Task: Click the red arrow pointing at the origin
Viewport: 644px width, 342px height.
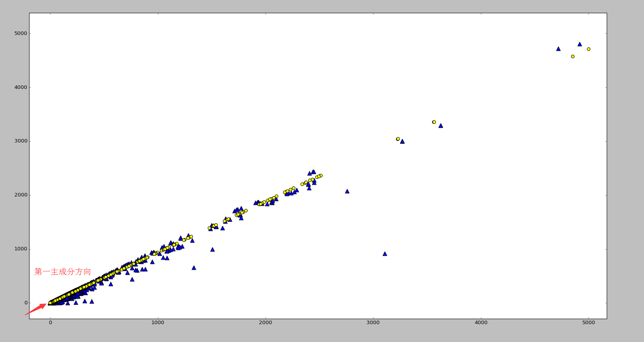Action: click(x=36, y=309)
